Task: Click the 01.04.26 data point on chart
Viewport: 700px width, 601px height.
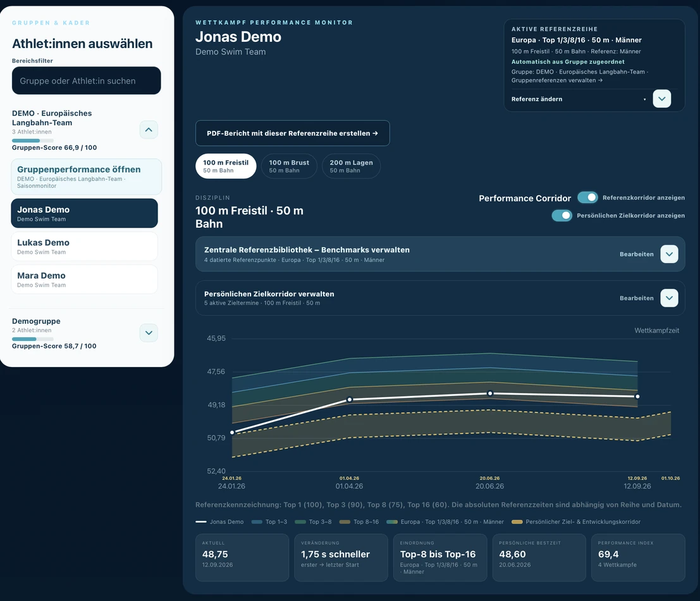Action: click(350, 400)
